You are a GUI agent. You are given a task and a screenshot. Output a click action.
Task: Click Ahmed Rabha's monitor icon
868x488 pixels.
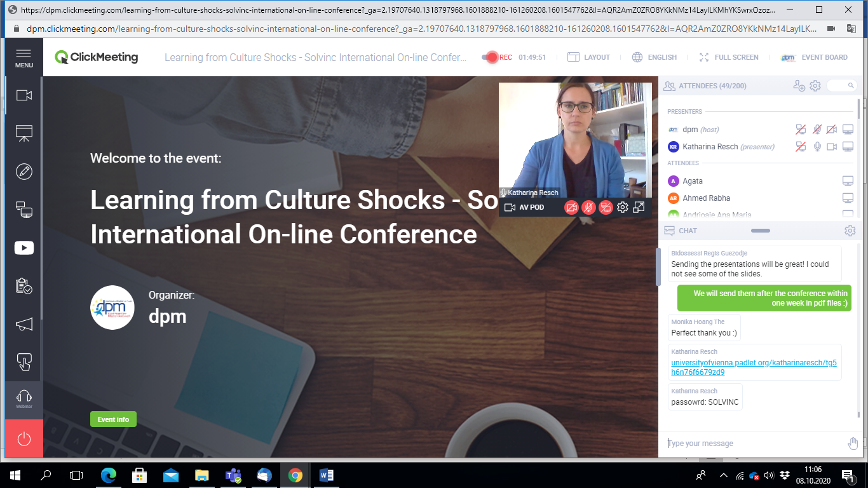pos(848,198)
